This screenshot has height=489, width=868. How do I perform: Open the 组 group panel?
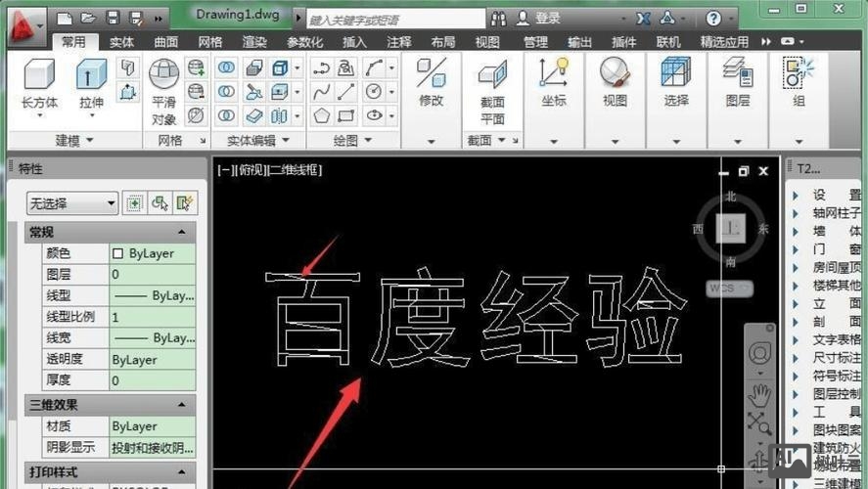pos(799,82)
